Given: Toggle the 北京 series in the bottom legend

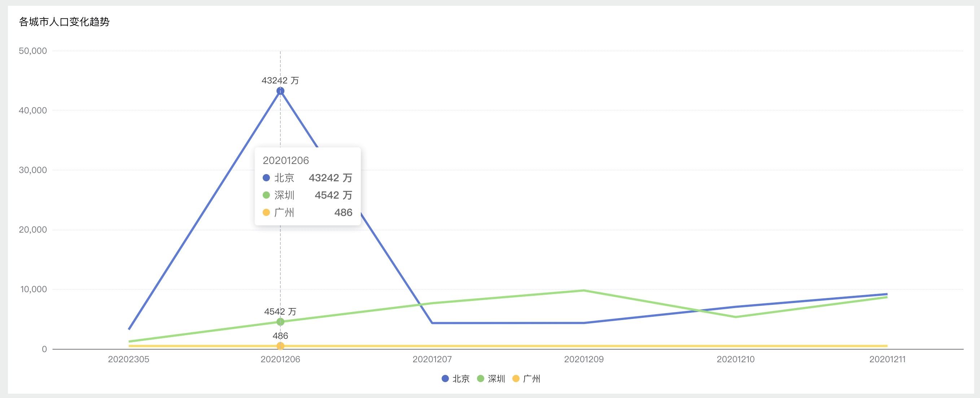Looking at the screenshot, I should tap(455, 378).
